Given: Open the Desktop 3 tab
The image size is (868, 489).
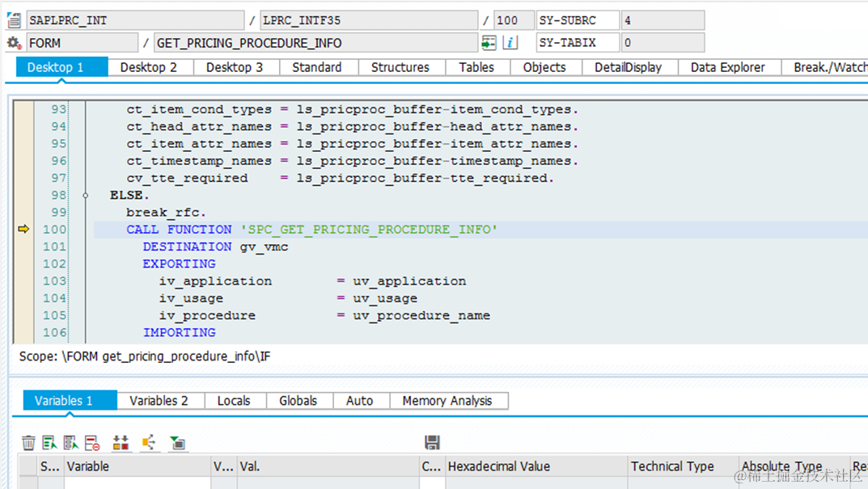Looking at the screenshot, I should click(235, 67).
